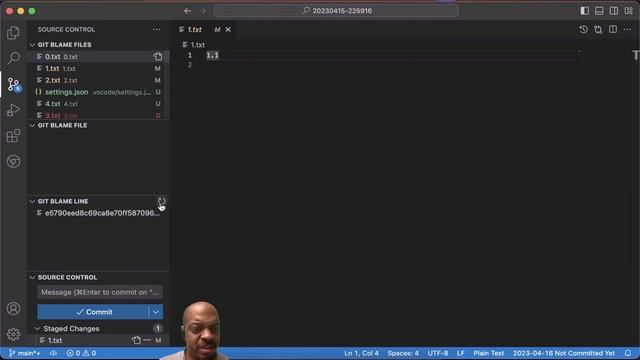Click line number 2 in editor gutter

point(190,65)
